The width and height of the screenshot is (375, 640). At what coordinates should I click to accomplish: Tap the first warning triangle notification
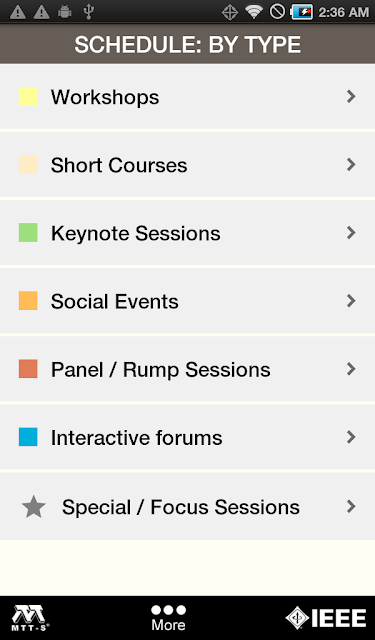tap(18, 12)
